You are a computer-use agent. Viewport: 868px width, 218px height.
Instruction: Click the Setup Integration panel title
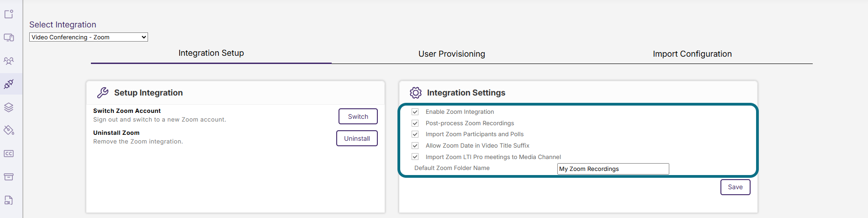click(148, 93)
